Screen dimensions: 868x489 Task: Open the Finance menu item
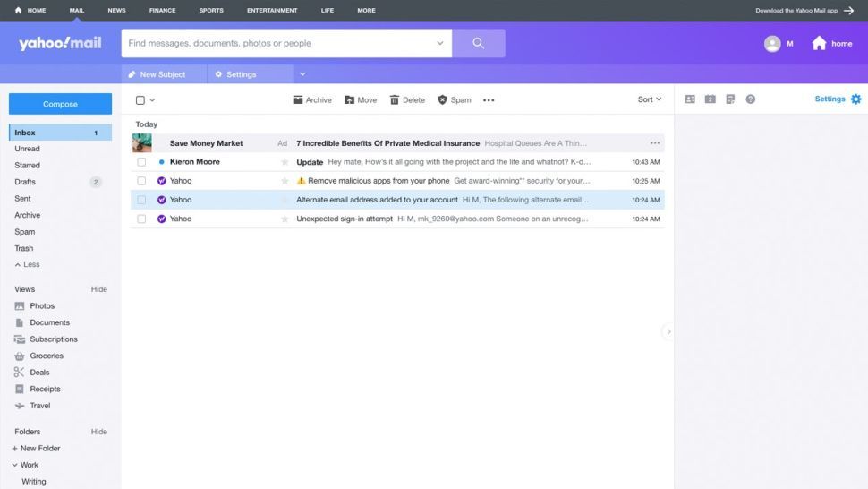tap(162, 11)
